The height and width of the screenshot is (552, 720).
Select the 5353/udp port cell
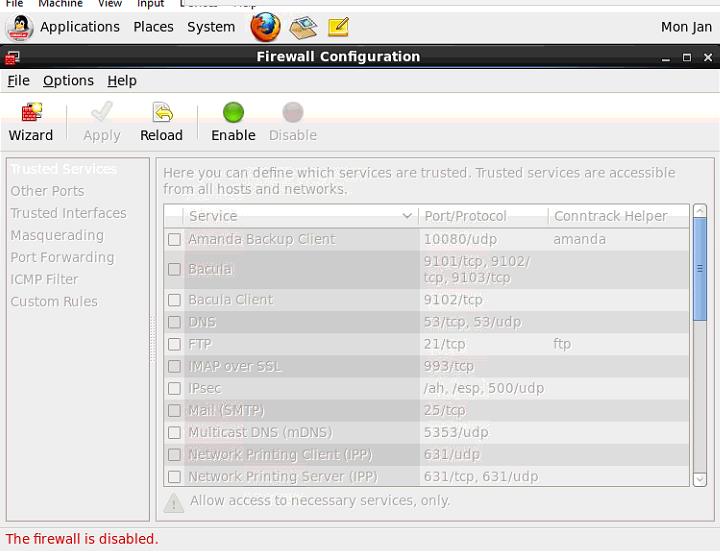[456, 432]
